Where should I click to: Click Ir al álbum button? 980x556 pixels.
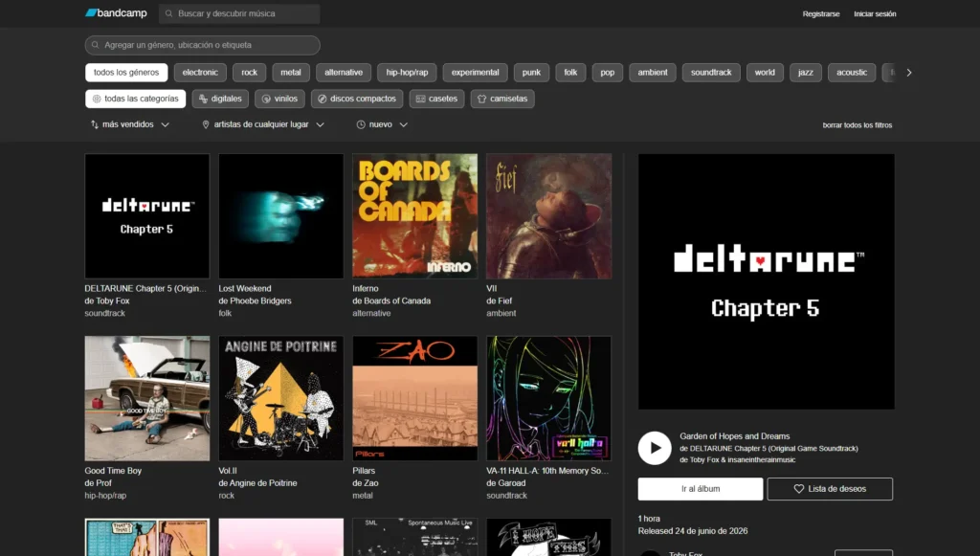coord(700,488)
